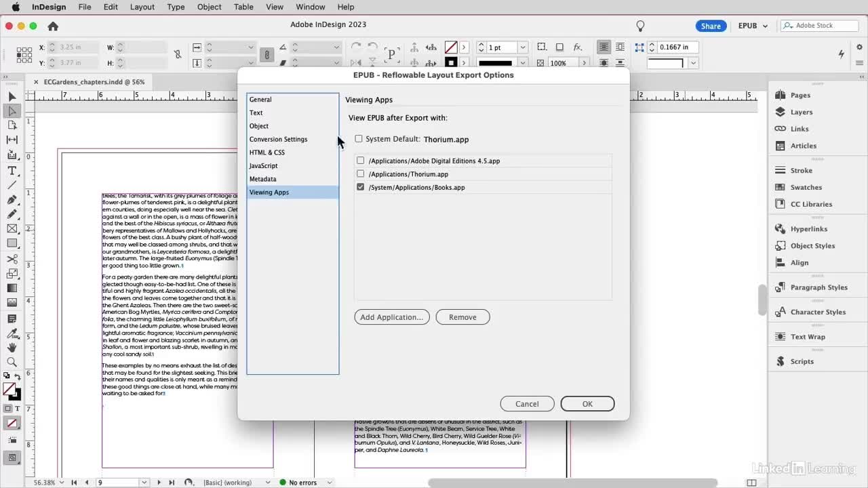The image size is (868, 488).
Task: Enable the System Default Thorium.app checkbox
Action: [359, 139]
